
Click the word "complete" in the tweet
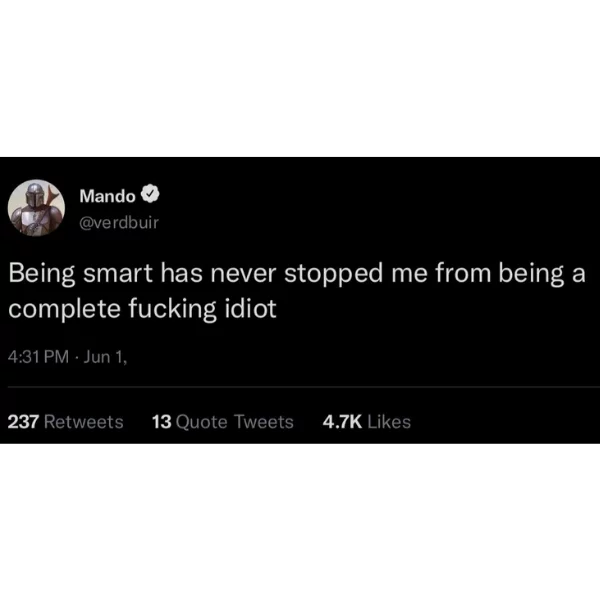point(64,309)
